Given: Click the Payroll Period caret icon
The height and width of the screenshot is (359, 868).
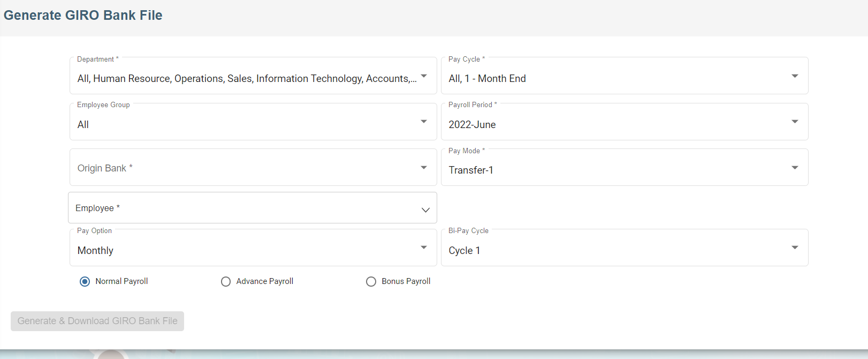Looking at the screenshot, I should point(795,122).
